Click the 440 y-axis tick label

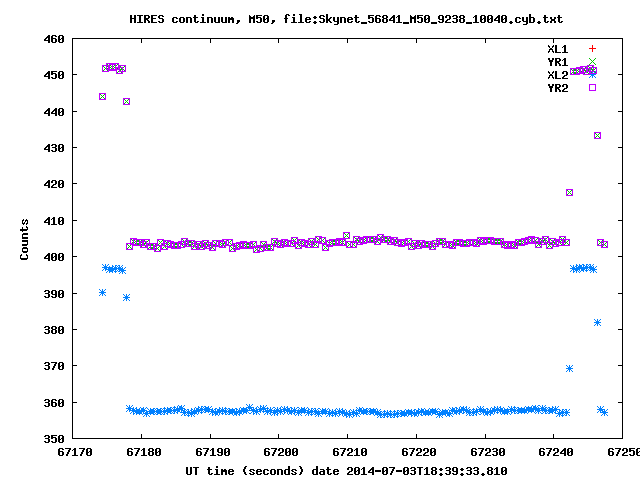[x=54, y=111]
